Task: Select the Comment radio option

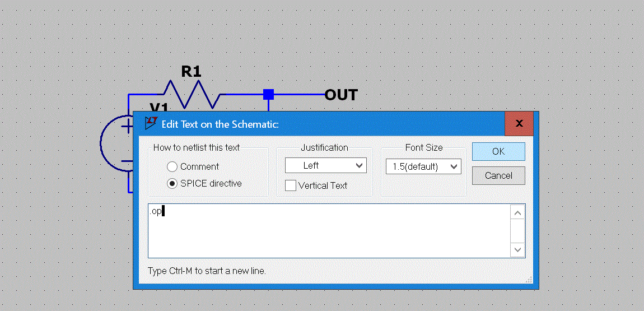Action: click(172, 166)
